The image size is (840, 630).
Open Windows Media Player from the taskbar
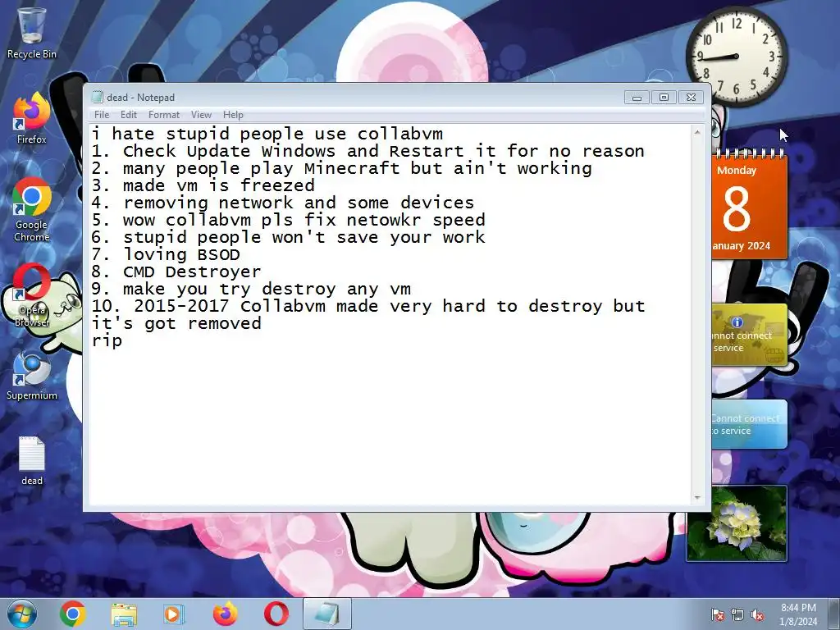tap(174, 614)
